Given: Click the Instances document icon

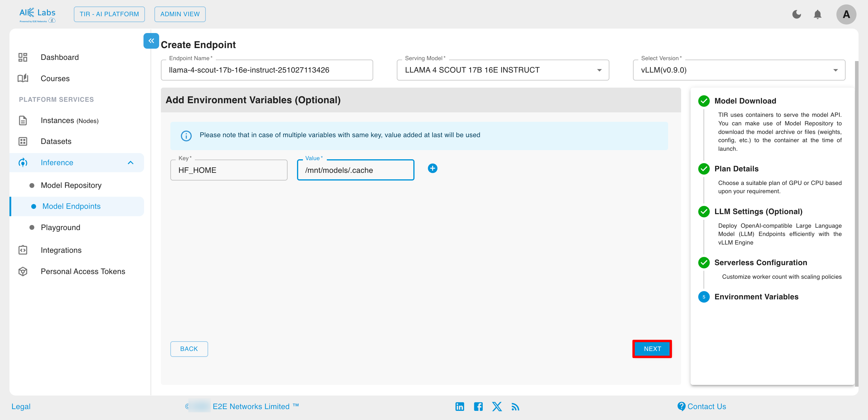Looking at the screenshot, I should pyautogui.click(x=22, y=120).
